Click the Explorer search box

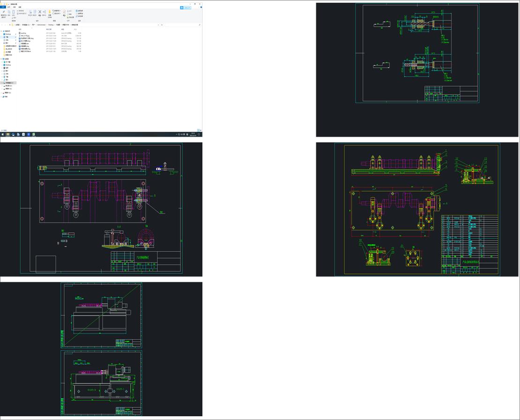pyautogui.click(x=183, y=24)
